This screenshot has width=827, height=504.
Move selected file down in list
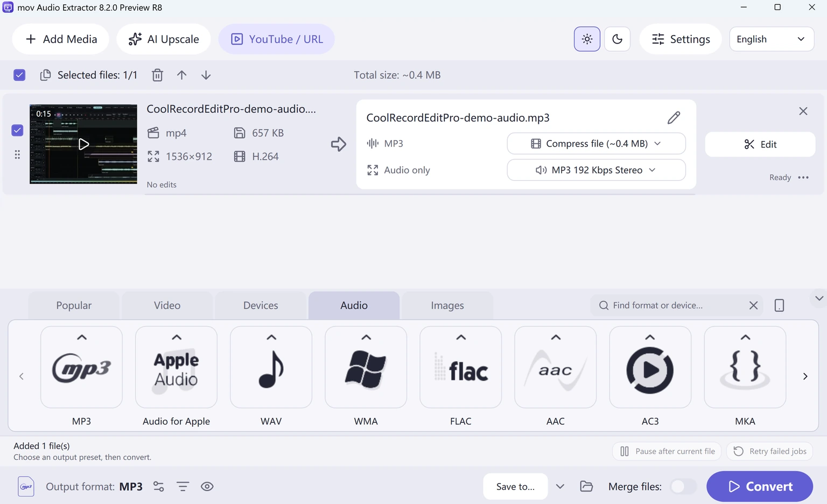pos(206,75)
